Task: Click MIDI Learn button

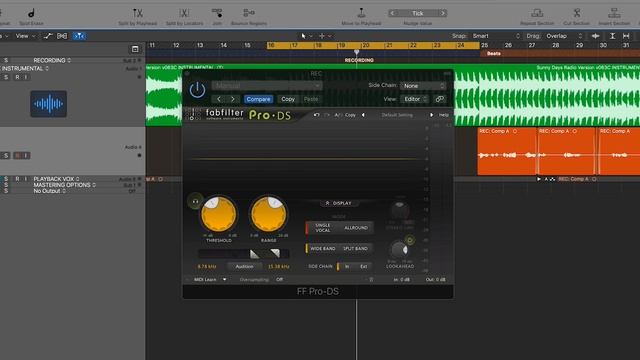Action: click(x=205, y=280)
